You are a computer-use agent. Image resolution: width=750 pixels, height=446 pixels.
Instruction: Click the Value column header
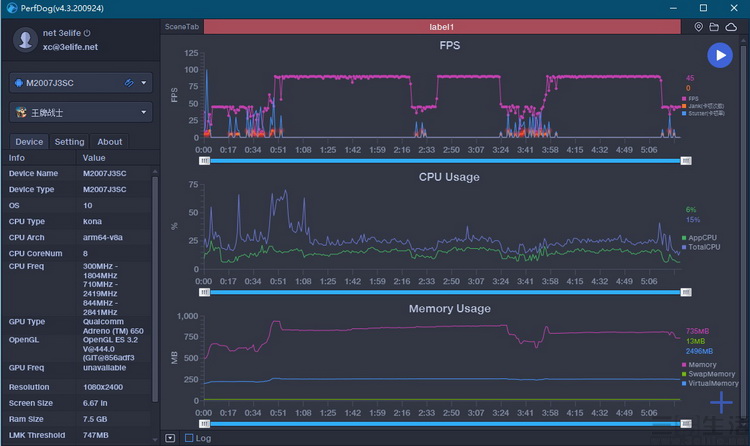click(x=94, y=158)
